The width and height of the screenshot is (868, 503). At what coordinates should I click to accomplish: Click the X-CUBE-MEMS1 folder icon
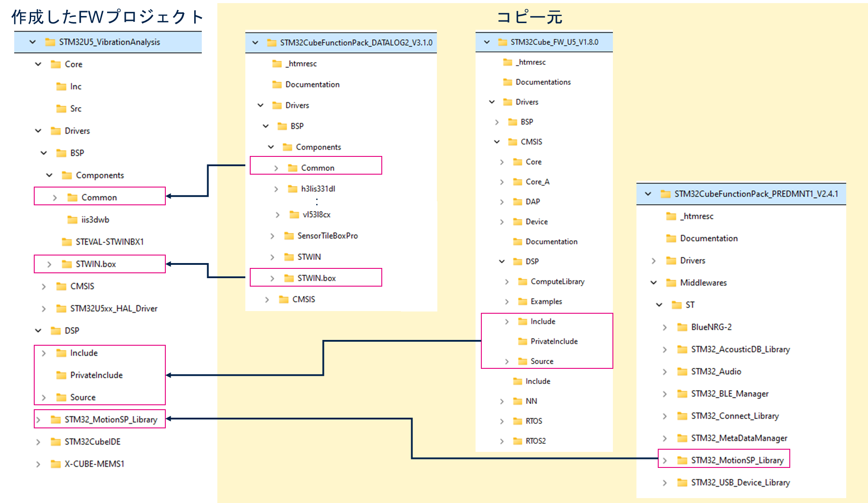56,464
